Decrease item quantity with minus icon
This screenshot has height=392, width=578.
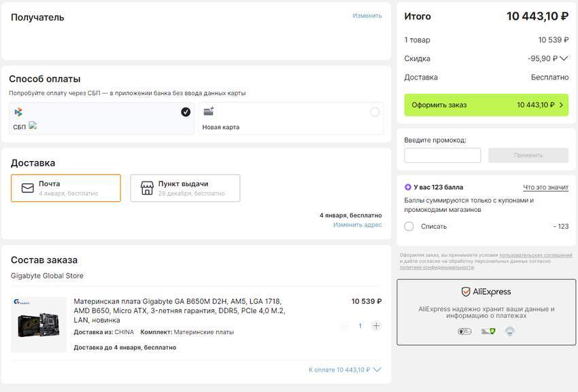(344, 326)
